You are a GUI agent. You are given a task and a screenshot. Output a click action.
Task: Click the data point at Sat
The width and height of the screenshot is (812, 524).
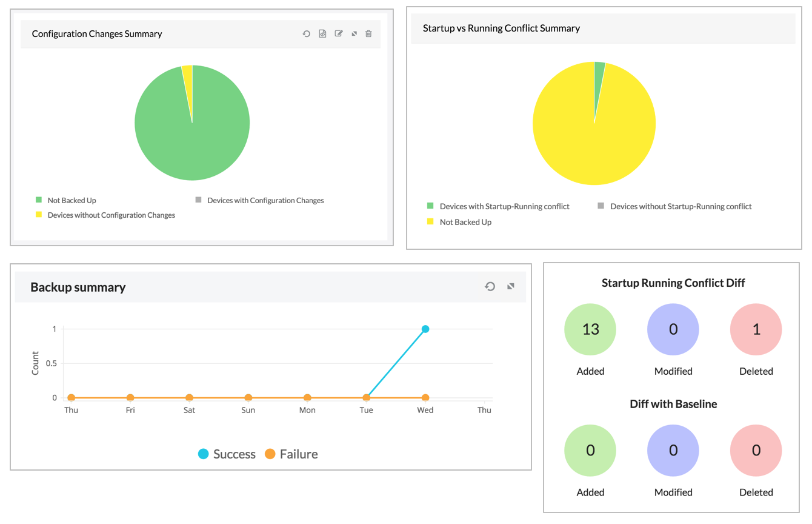point(189,398)
